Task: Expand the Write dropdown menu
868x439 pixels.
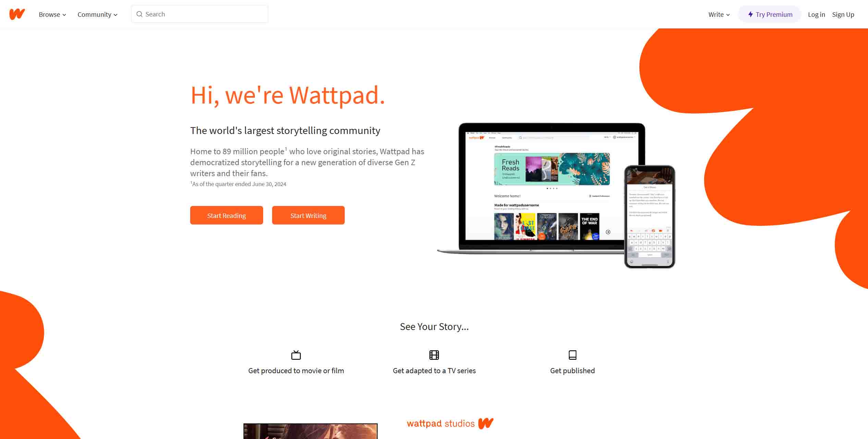Action: [719, 14]
